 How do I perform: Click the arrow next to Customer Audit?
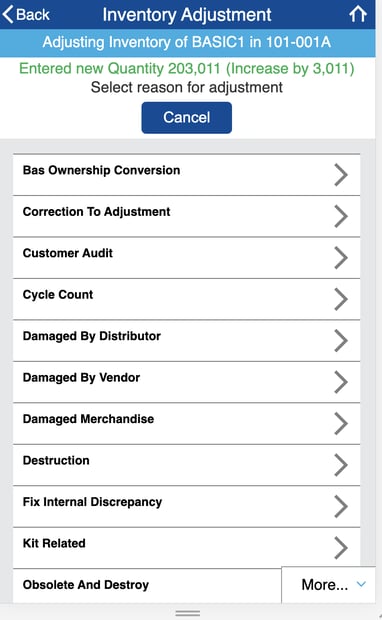[x=341, y=257]
